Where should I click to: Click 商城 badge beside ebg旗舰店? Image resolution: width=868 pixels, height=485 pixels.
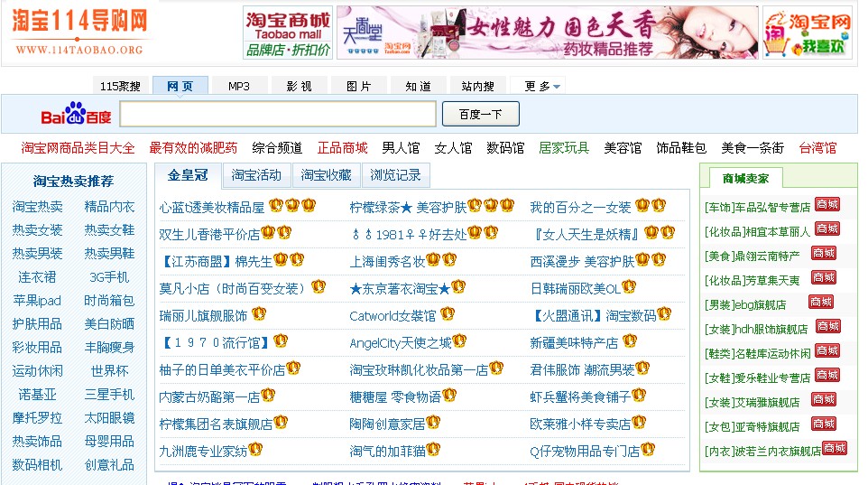tap(821, 302)
